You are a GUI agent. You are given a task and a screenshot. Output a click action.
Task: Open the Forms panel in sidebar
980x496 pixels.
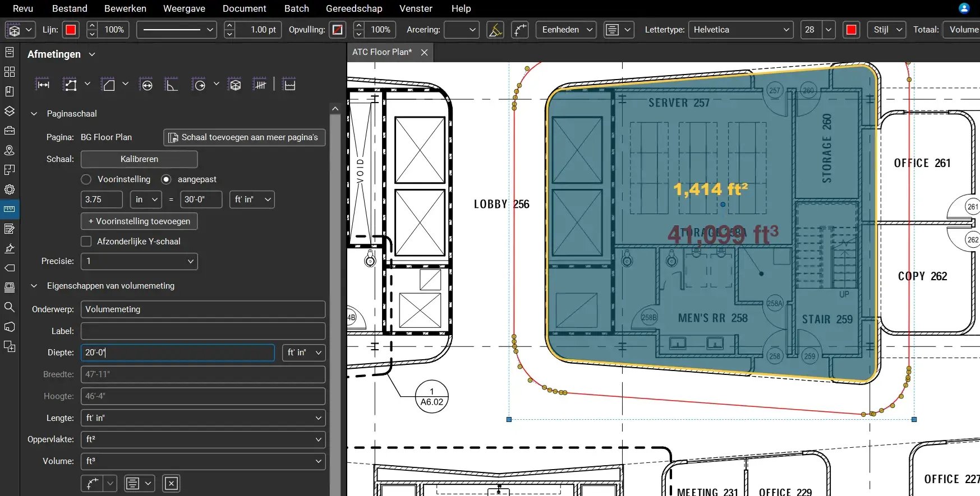coord(10,229)
